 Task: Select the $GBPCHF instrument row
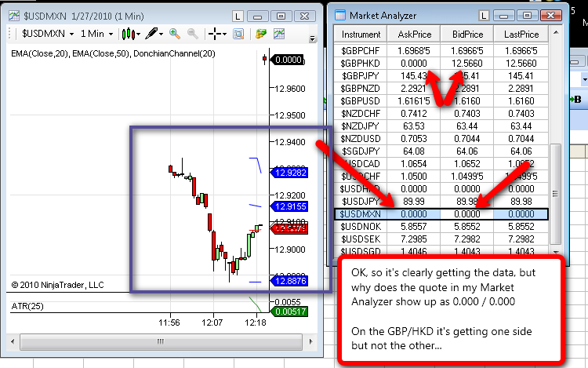pyautogui.click(x=441, y=51)
